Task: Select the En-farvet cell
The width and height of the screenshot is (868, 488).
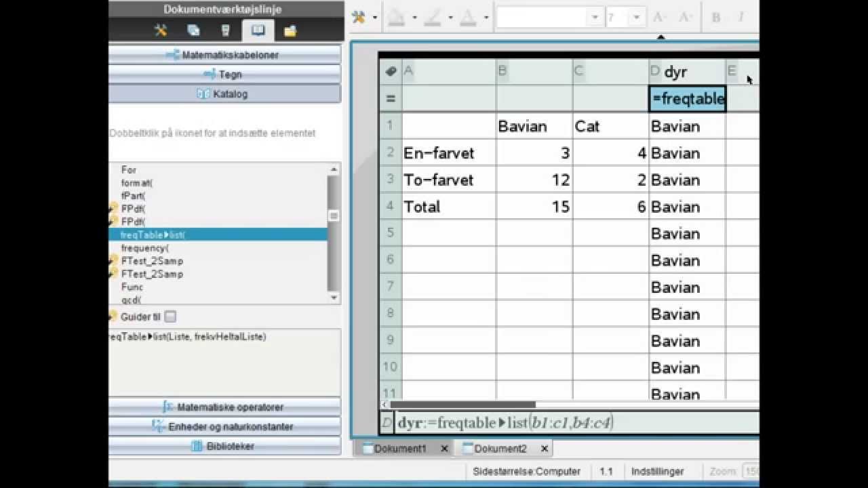Action: coord(449,153)
